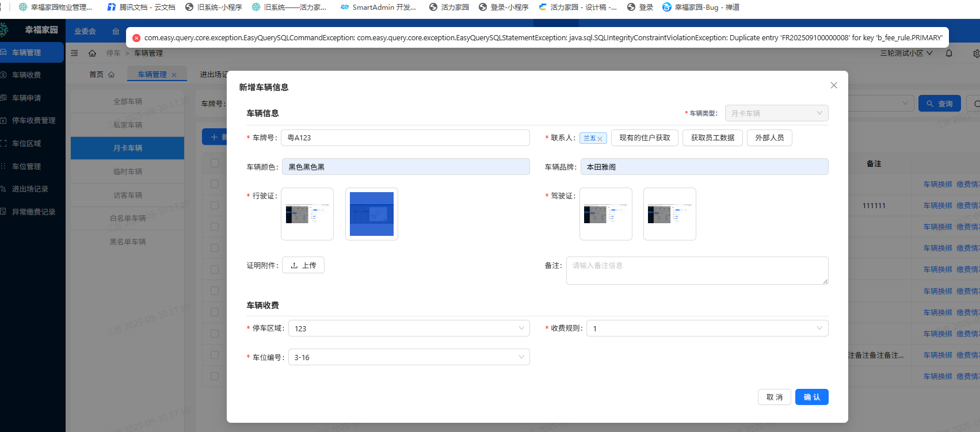Image resolution: width=980 pixels, height=432 pixels.
Task: Tick the checkbox in the 111111 remark row
Action: pyautogui.click(x=215, y=205)
